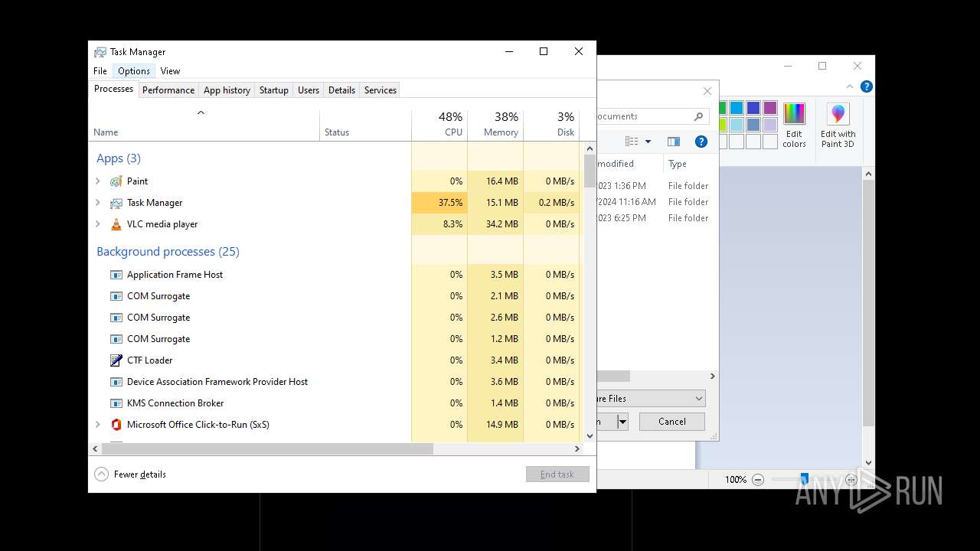This screenshot has width=980, height=551.
Task: Pick the turquoise color swatch in Paint
Action: tap(737, 108)
